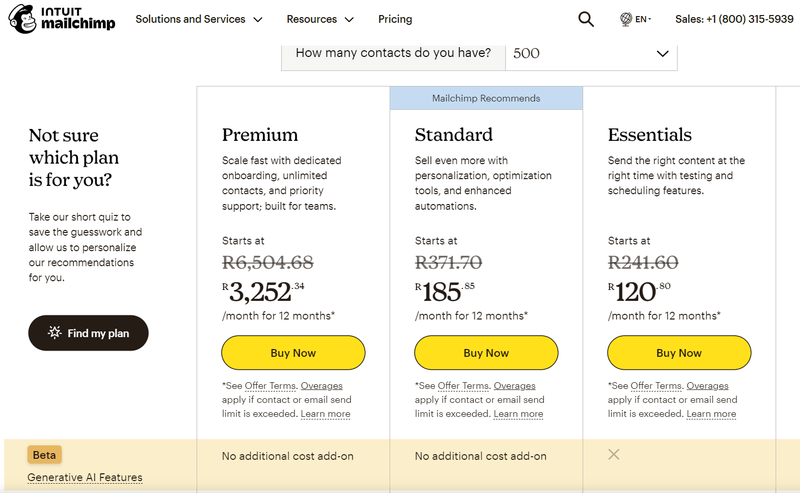Screen dimensions: 800x493
Task: Click the X icon under Essentials
Action: (614, 455)
